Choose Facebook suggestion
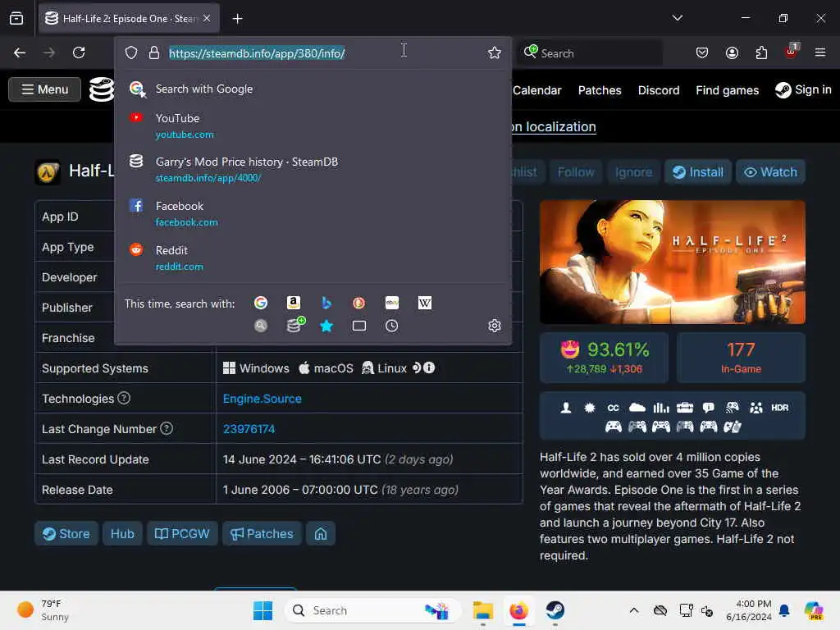The width and height of the screenshot is (840, 630). coord(313,213)
